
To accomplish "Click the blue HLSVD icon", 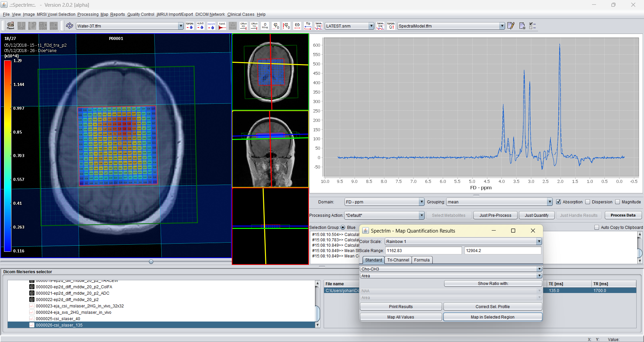I will (211, 26).
